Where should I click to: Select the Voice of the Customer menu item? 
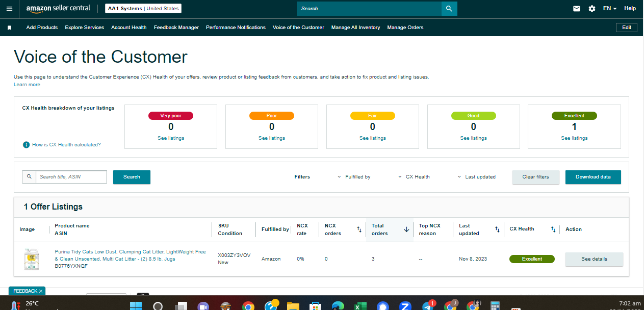298,28
